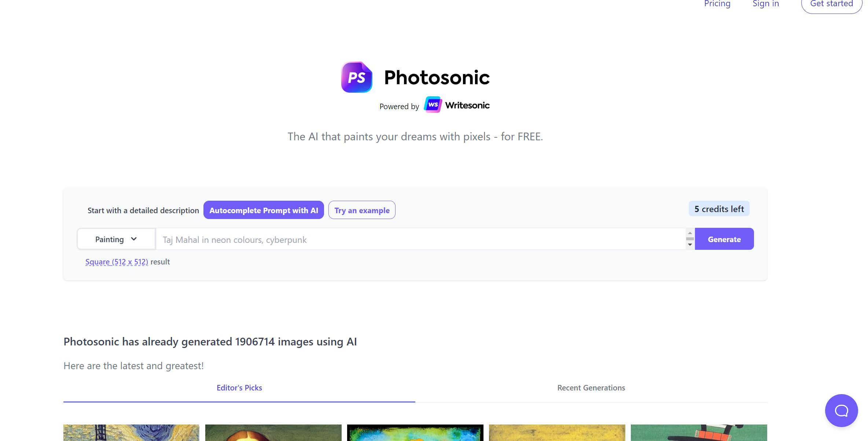Click the down arrow stepper beside the prompt field
This screenshot has width=868, height=441.
tap(689, 244)
